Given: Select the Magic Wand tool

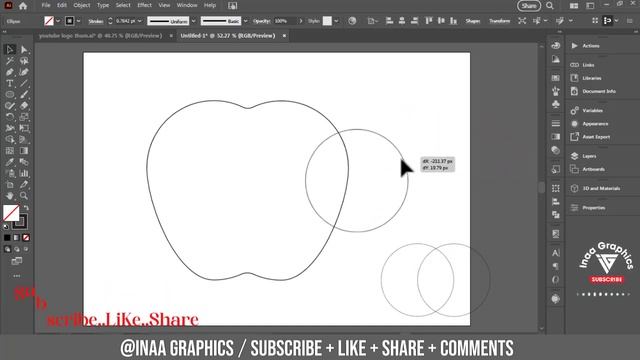Looking at the screenshot, I should [x=10, y=61].
